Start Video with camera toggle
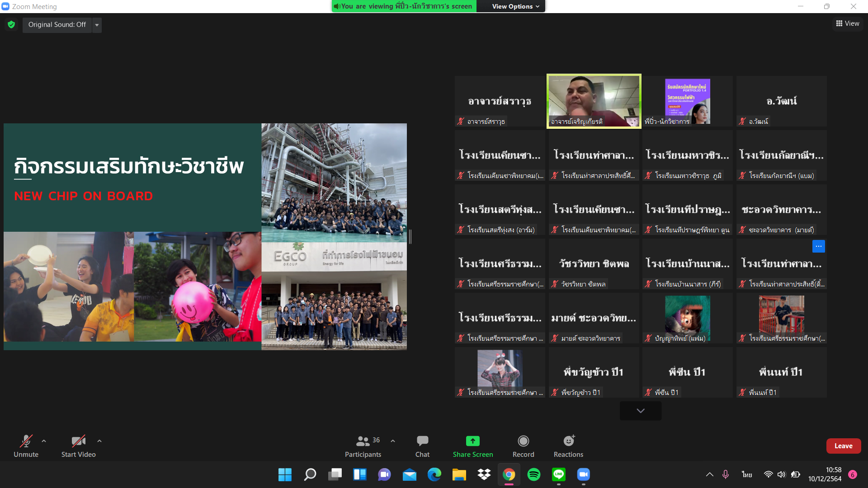 tap(78, 441)
